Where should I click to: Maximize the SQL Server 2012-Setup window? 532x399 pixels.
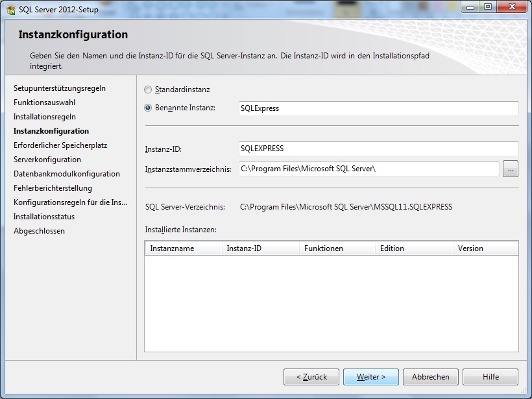click(487, 7)
